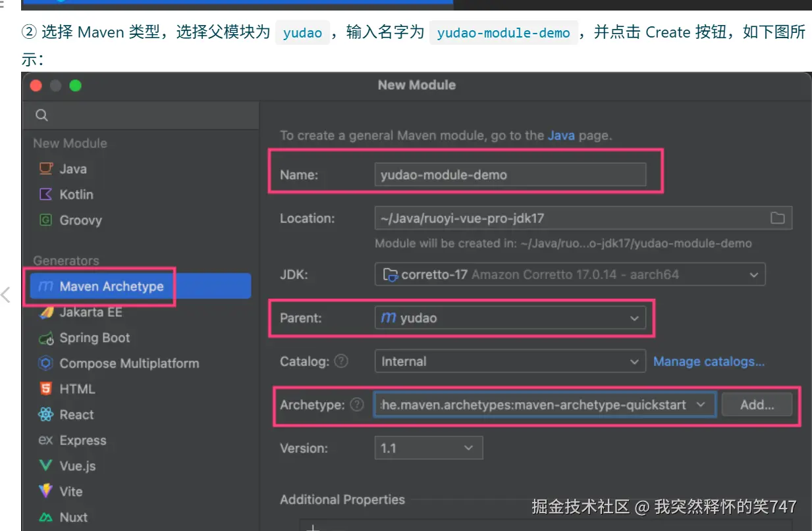The width and height of the screenshot is (812, 531).
Task: Click the search magnifier icon
Action: pos(41,115)
